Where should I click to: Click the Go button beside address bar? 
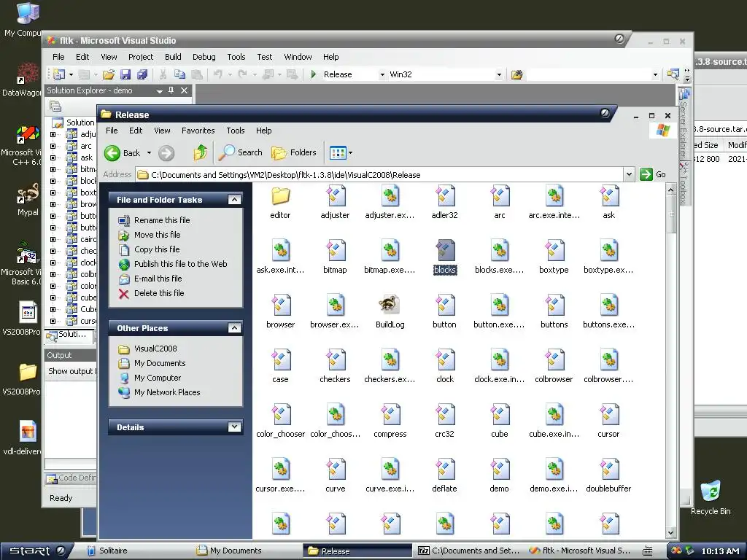(x=653, y=174)
